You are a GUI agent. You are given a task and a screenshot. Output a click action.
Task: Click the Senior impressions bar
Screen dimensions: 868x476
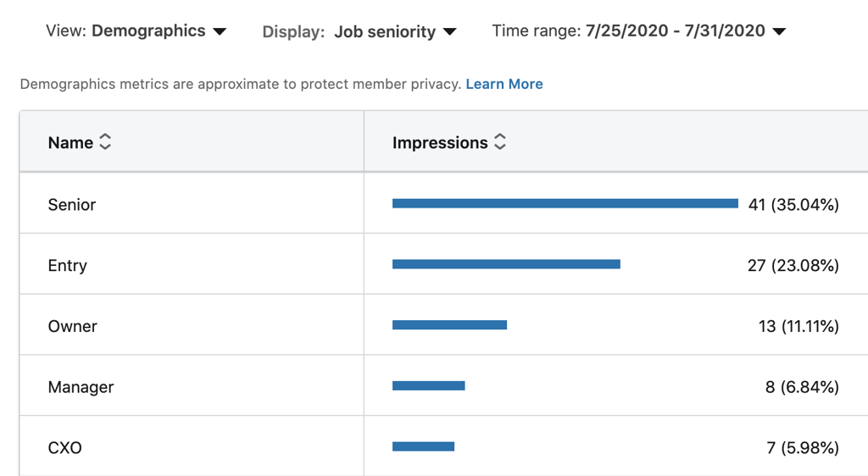tap(565, 203)
